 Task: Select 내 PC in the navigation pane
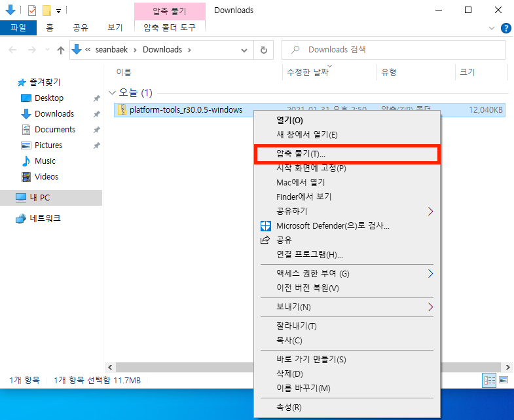click(51, 197)
